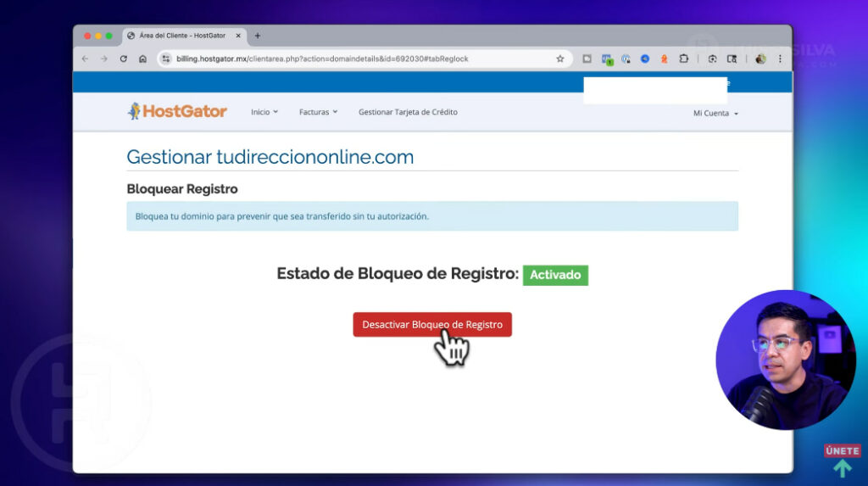This screenshot has width=868, height=486.
Task: Click the ÚNETE badge
Action: [842, 450]
